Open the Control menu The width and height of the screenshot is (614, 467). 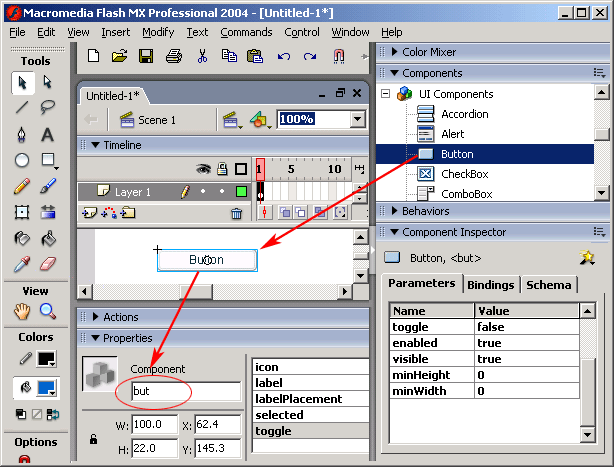302,32
